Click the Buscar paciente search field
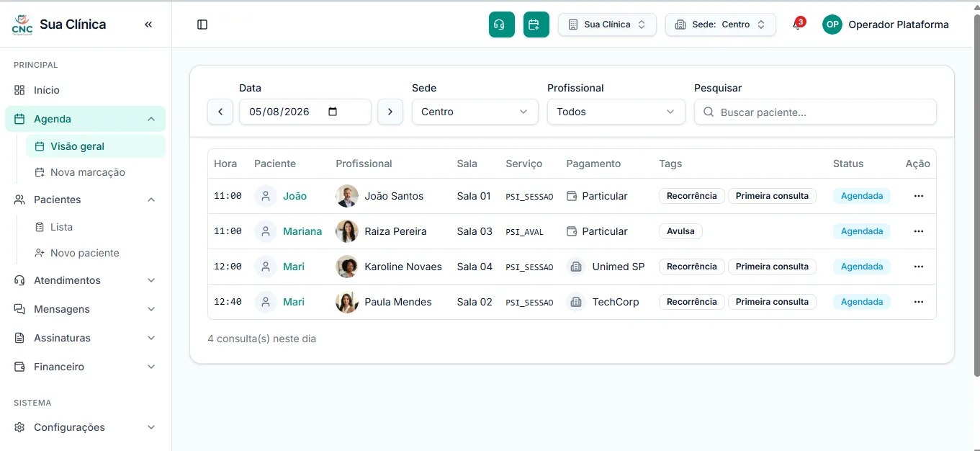This screenshot has width=980, height=451. [815, 112]
